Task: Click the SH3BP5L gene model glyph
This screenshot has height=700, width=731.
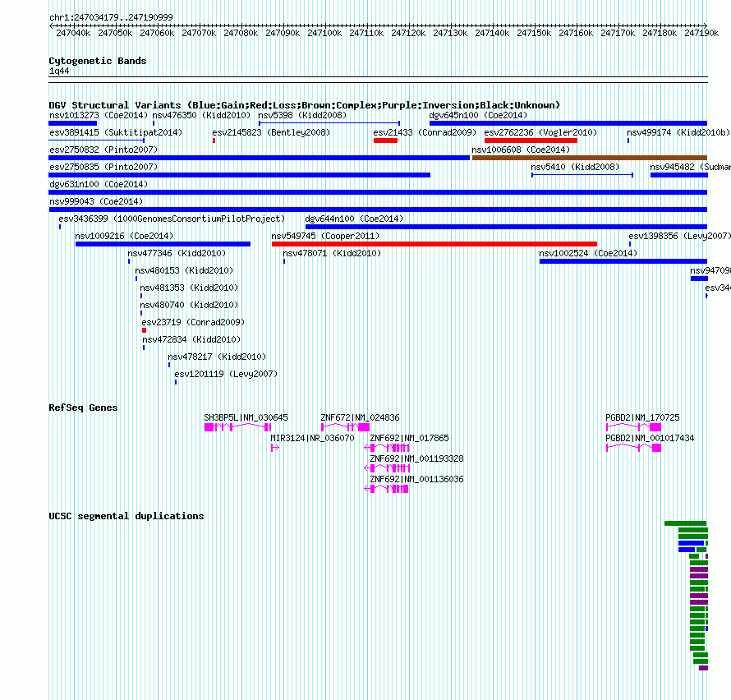Action: point(237,427)
